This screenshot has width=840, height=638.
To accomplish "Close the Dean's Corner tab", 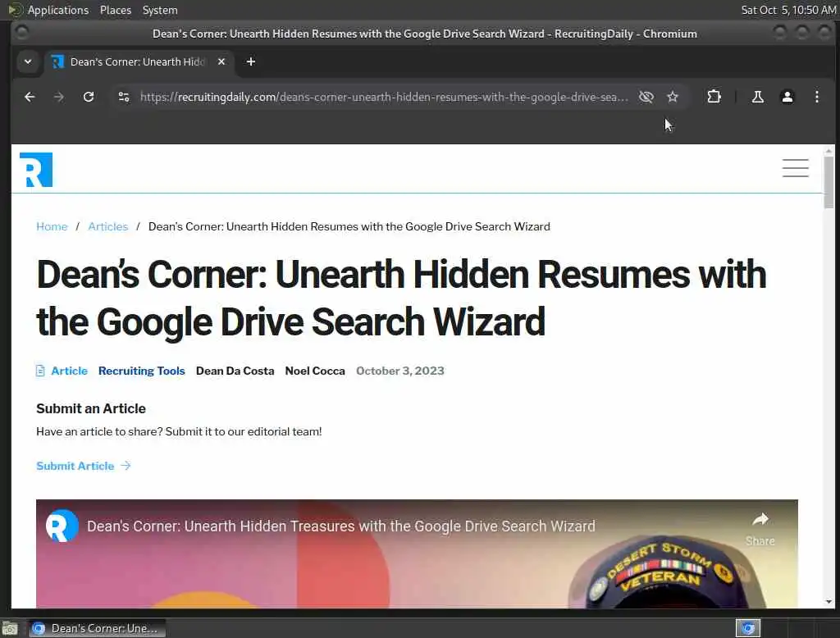I will click(221, 62).
